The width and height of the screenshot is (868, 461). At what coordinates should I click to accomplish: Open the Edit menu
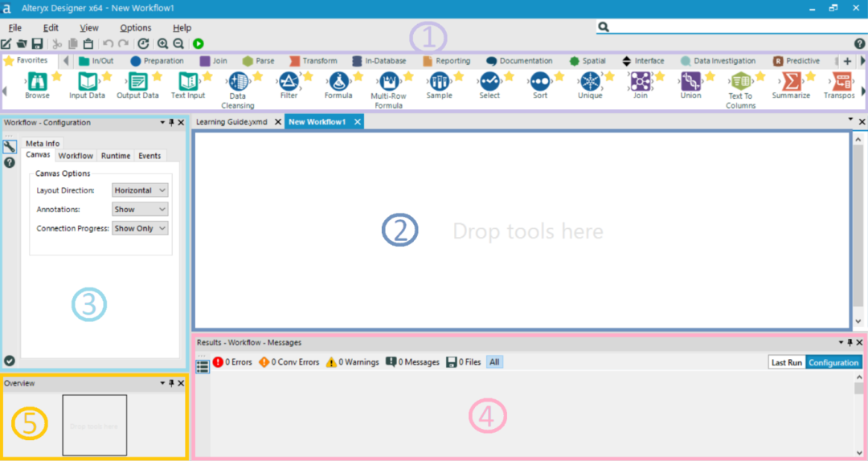coord(51,27)
